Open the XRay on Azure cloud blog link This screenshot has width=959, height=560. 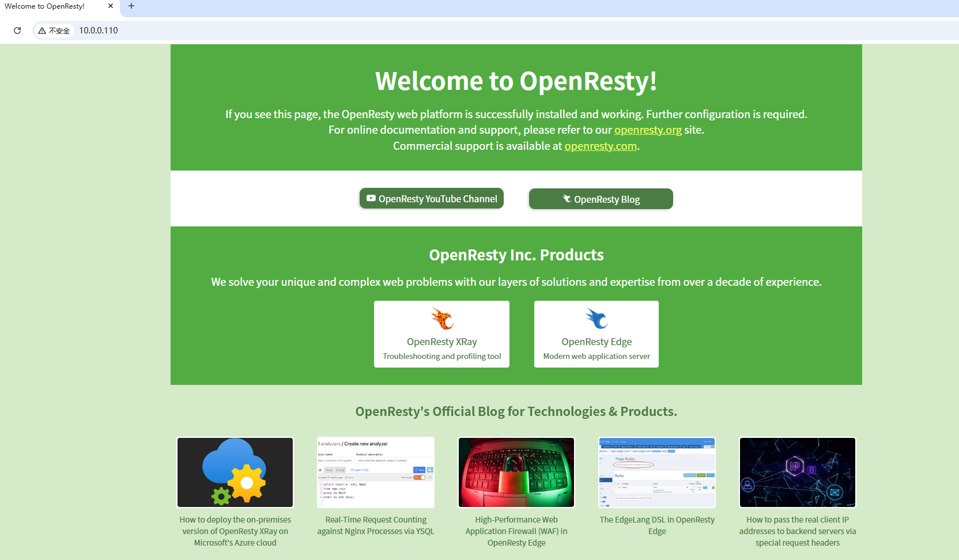click(235, 531)
